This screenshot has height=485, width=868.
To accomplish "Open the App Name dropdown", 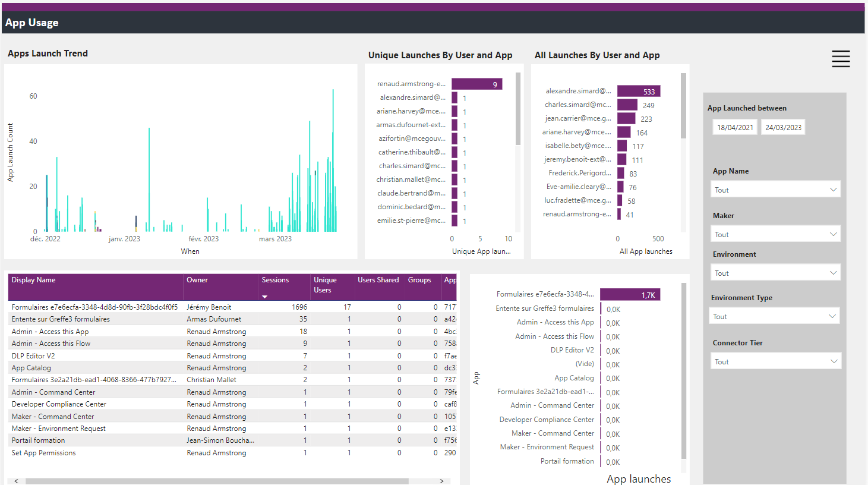I will pos(776,190).
